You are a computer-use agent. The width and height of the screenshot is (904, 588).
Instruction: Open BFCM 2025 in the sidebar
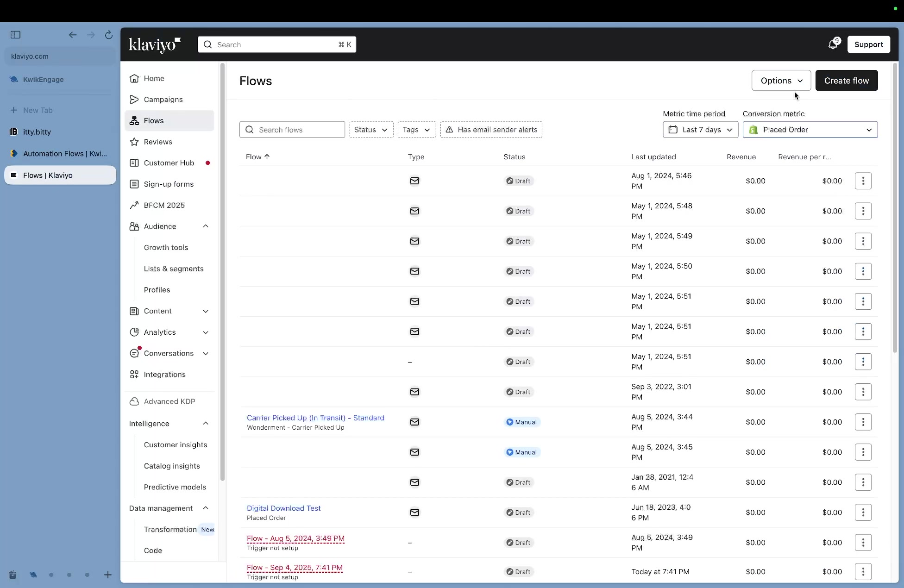click(169, 205)
